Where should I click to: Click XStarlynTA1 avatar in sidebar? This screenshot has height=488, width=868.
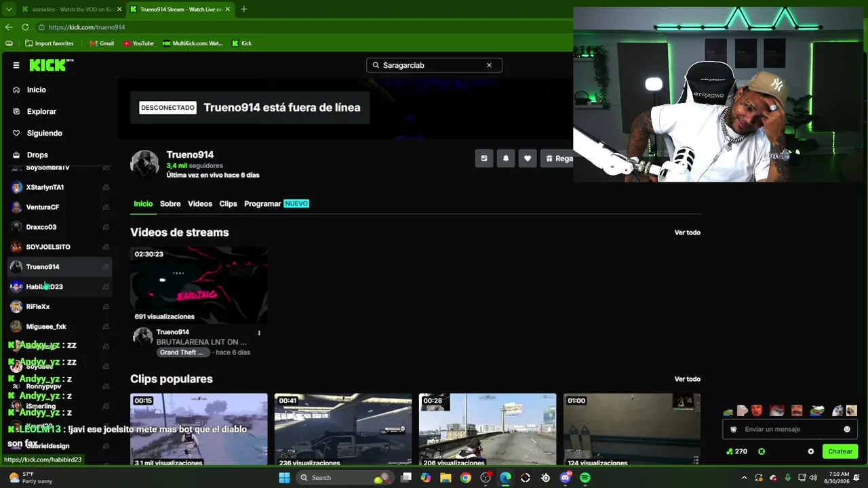pyautogui.click(x=16, y=187)
